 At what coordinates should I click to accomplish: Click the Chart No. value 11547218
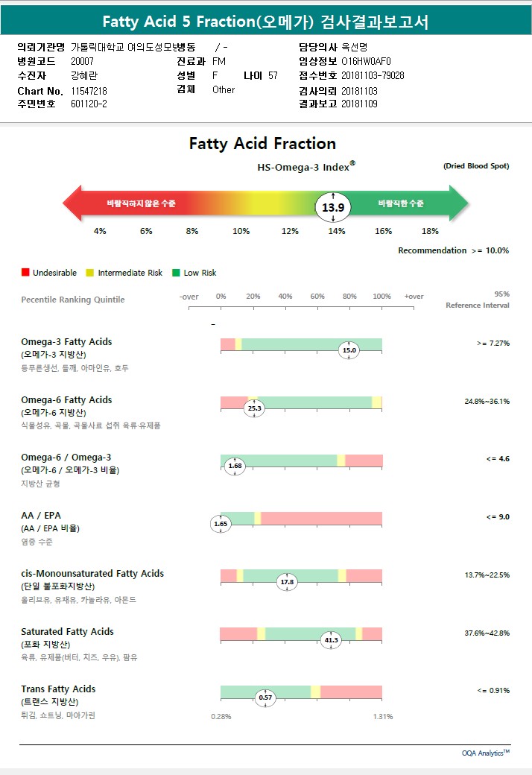click(89, 90)
